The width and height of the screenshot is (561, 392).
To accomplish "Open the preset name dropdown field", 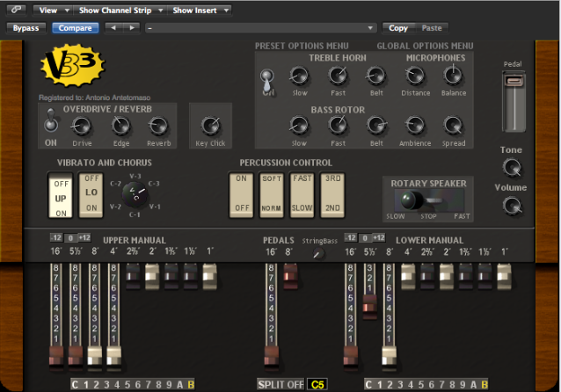I will [262, 28].
